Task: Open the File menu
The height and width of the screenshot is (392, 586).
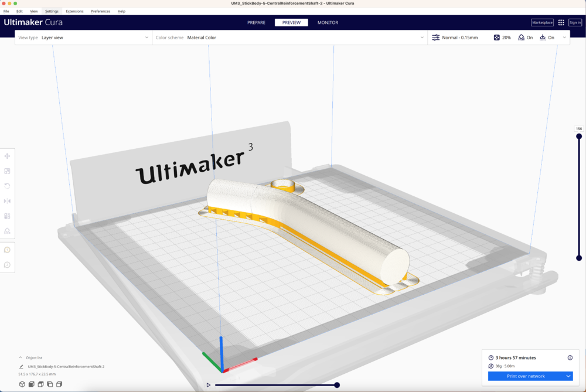Action: pyautogui.click(x=6, y=11)
